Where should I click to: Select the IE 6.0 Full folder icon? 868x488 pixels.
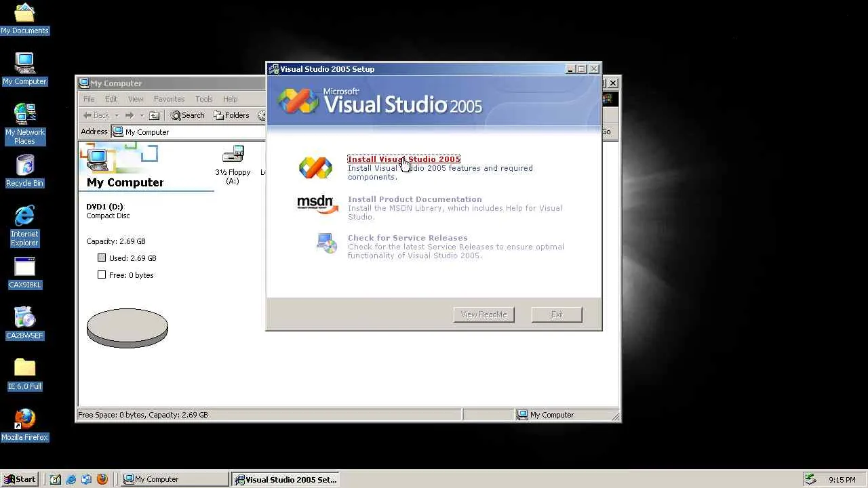pos(24,375)
